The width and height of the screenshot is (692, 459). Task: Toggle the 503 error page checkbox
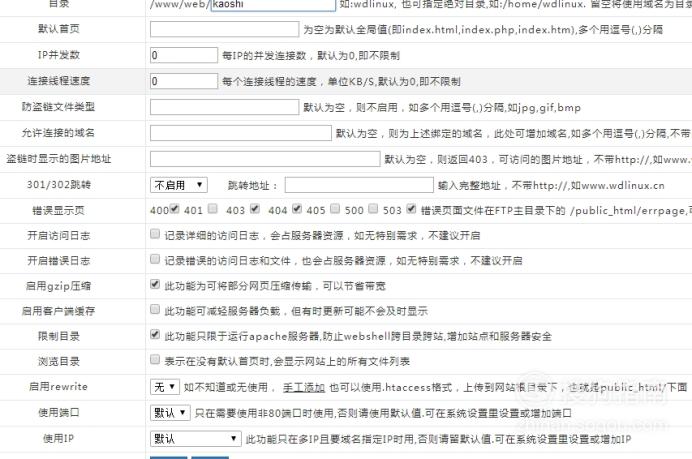point(411,209)
